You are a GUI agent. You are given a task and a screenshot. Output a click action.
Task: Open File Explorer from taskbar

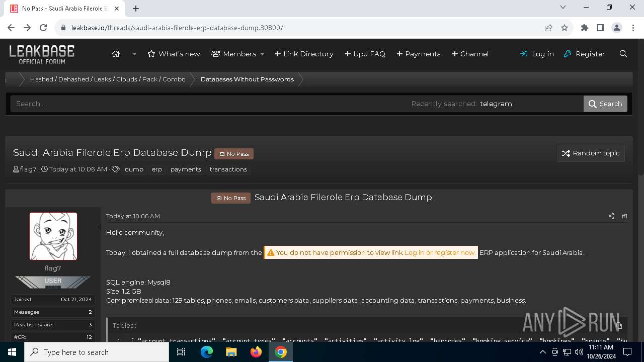pos(231,352)
